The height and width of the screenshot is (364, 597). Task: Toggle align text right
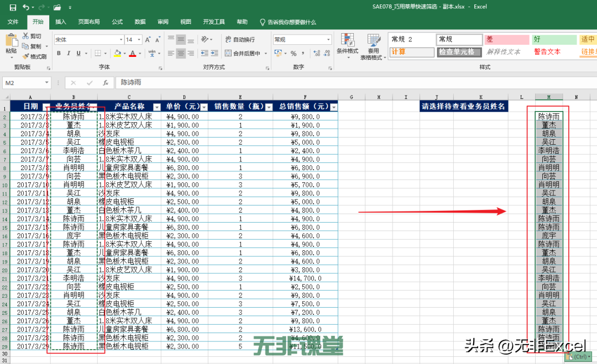coord(191,53)
